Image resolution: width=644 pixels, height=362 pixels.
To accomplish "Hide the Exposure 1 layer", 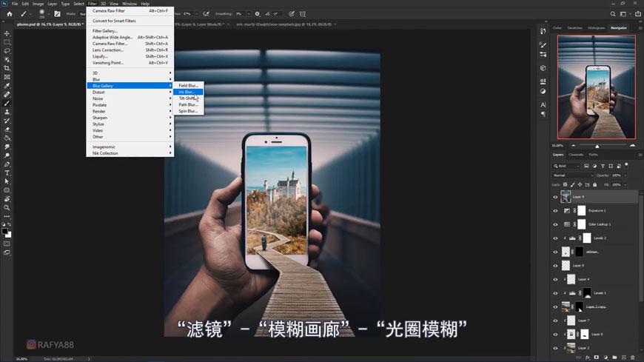I will click(555, 211).
